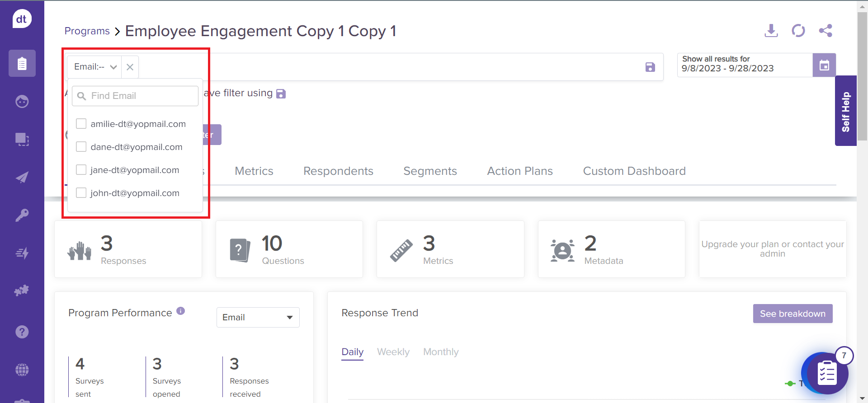
Task: Click the See breakdown button
Action: coord(792,314)
